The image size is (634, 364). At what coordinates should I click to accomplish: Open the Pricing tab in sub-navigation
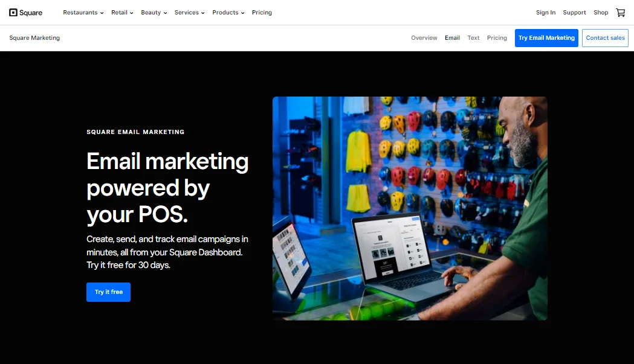[497, 38]
